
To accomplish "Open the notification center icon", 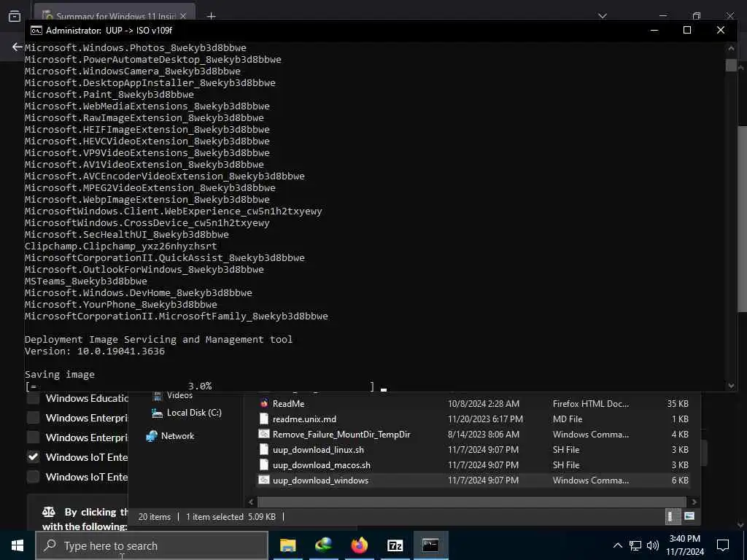I will [723, 545].
